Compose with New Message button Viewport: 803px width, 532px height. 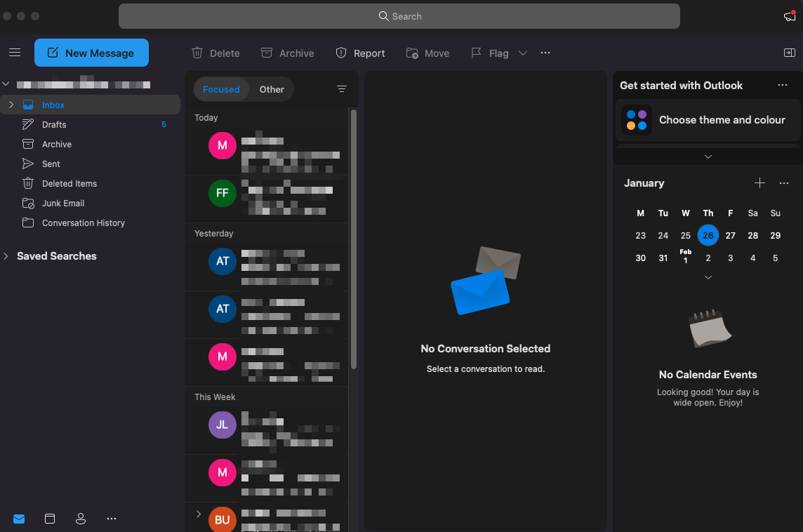(92, 53)
